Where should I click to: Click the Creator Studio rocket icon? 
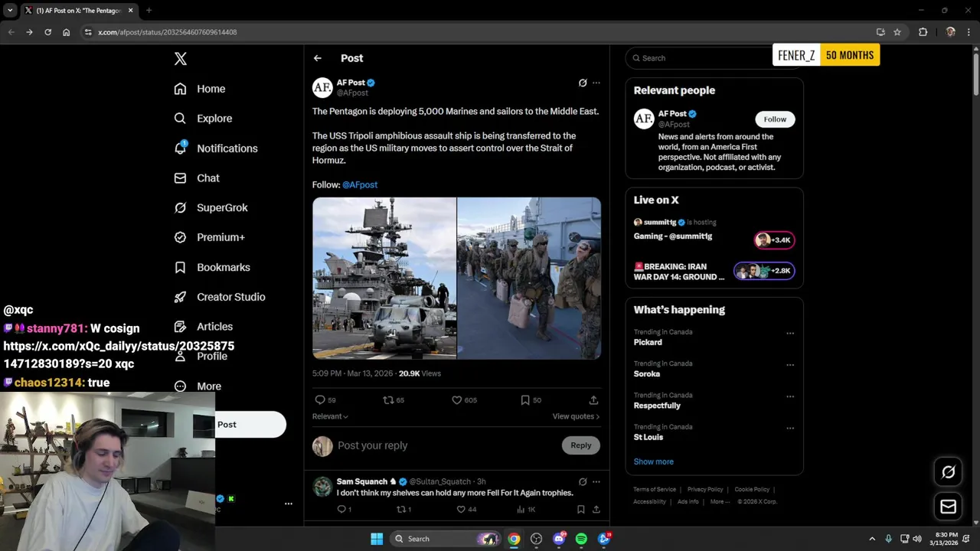point(180,297)
